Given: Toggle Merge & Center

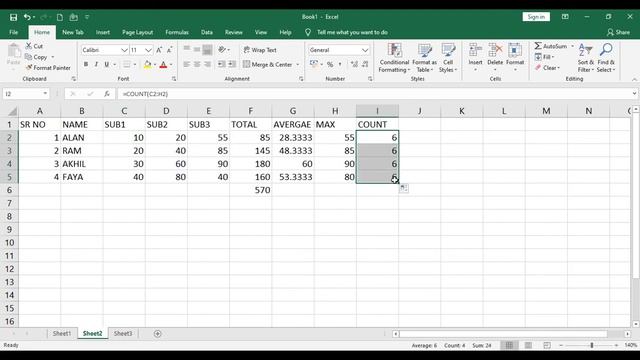Looking at the screenshot, I should click(268, 64).
